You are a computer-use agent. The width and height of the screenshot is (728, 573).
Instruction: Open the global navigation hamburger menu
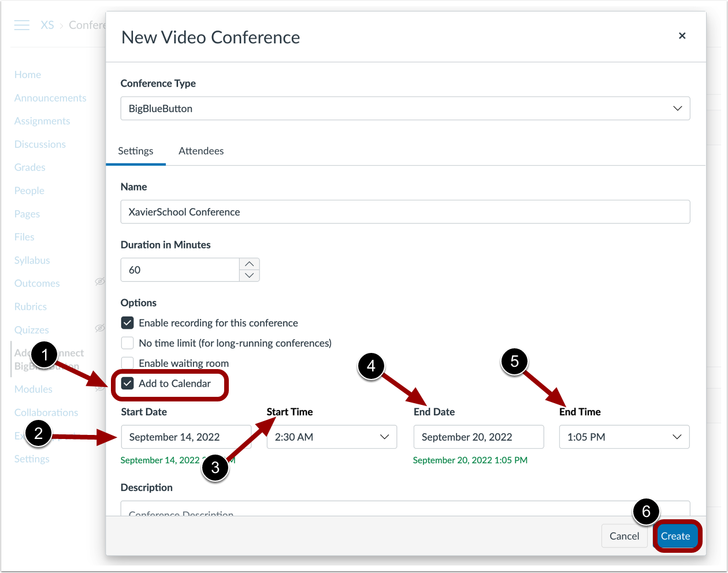[21, 25]
